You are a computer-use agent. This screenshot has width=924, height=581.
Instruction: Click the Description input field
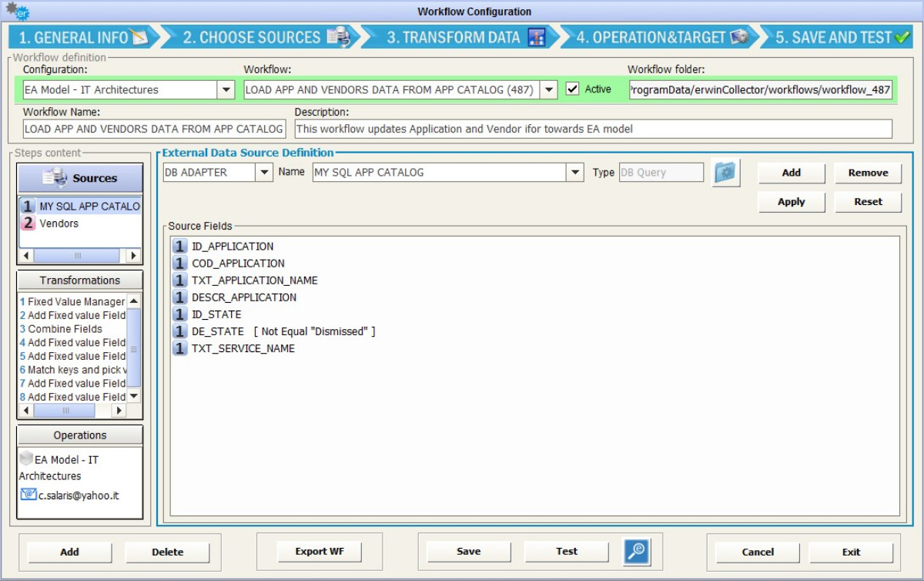coord(593,129)
